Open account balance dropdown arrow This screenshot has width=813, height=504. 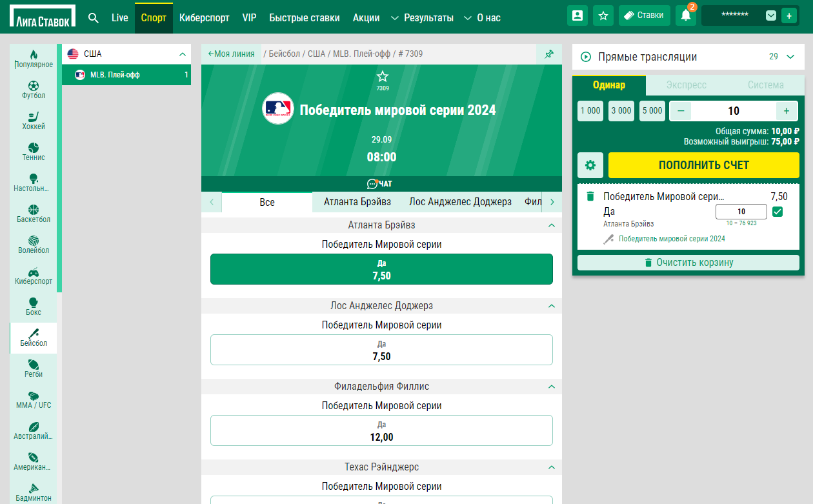pos(771,15)
